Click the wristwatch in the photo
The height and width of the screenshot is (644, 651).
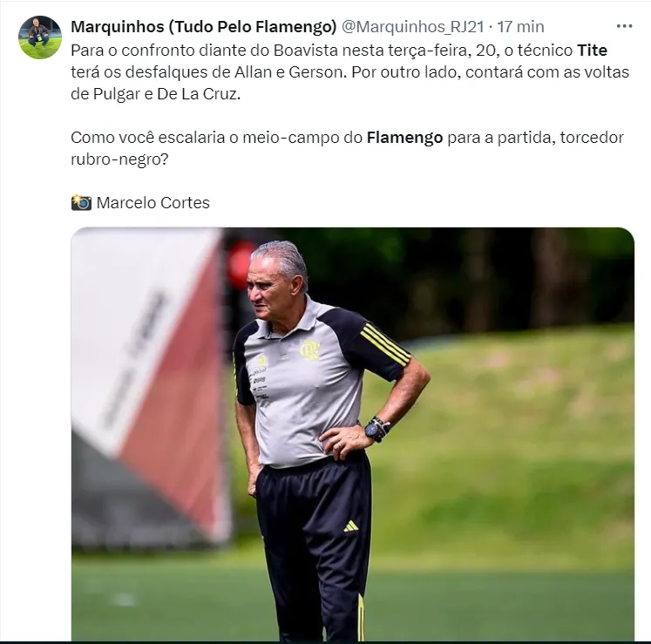tap(376, 430)
